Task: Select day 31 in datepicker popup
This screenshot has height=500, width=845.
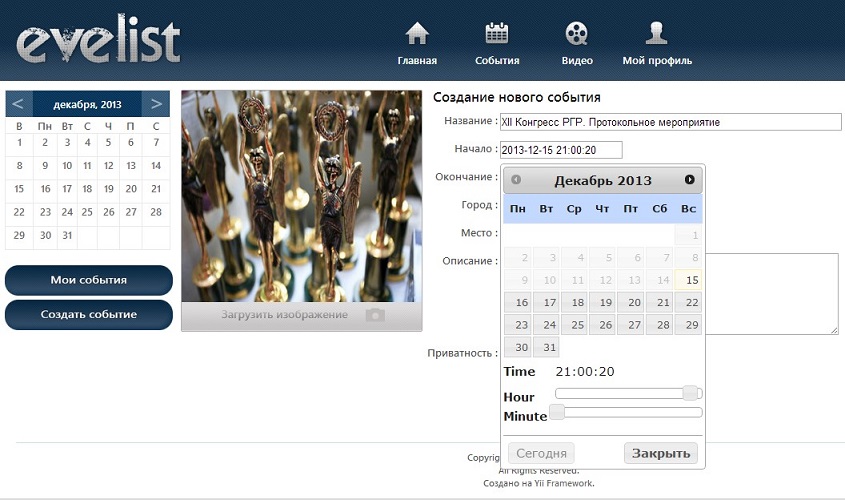Action: coord(546,347)
